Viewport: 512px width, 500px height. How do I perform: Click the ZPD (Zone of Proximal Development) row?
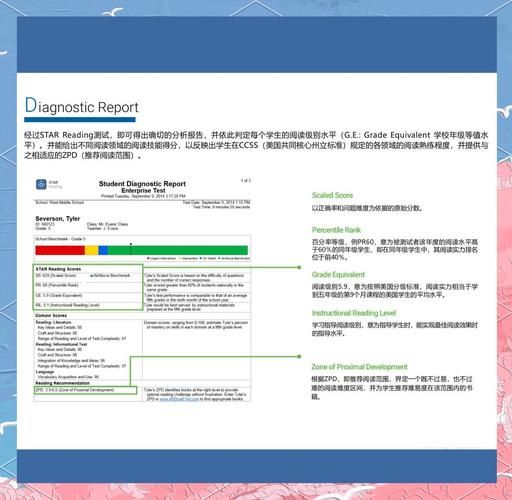tap(85, 390)
